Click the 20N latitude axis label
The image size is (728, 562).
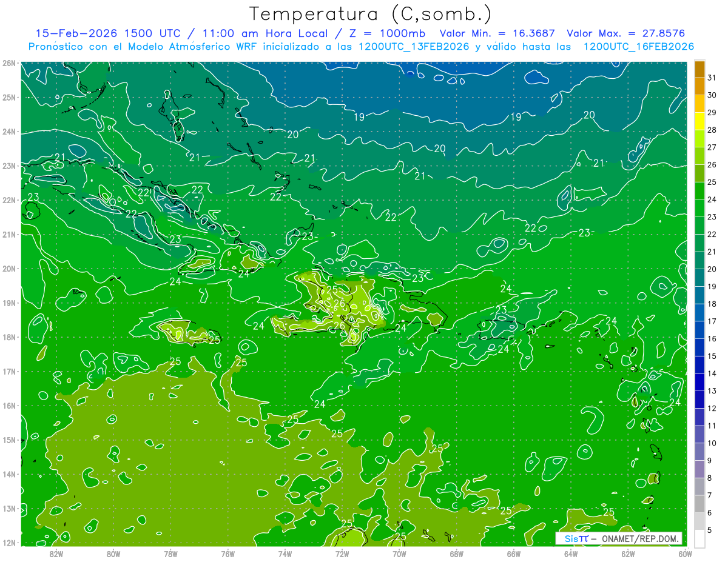[x=8, y=269]
